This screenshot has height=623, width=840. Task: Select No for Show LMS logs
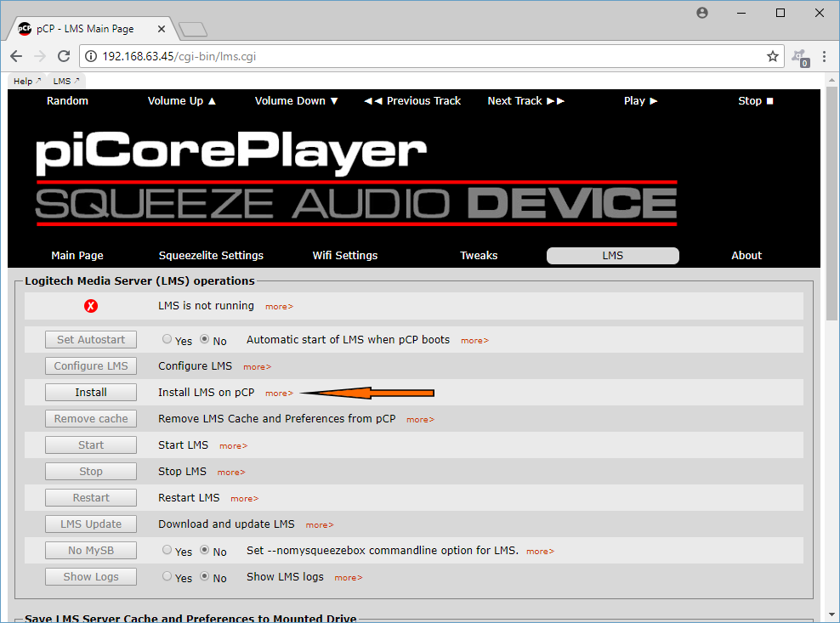tap(205, 576)
